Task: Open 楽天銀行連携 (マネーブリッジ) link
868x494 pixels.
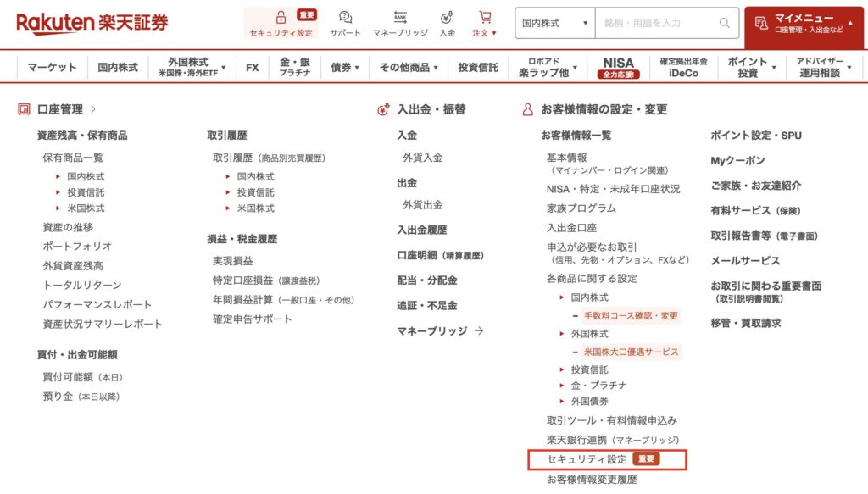Action: [613, 440]
